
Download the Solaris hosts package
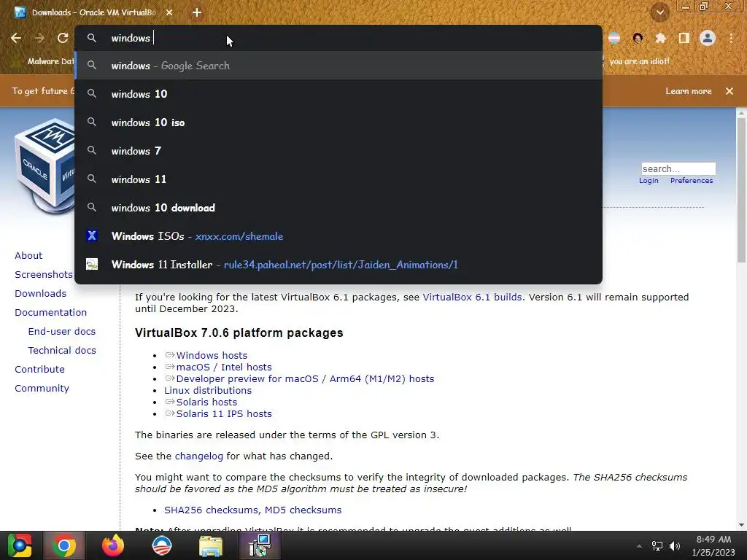(x=206, y=402)
